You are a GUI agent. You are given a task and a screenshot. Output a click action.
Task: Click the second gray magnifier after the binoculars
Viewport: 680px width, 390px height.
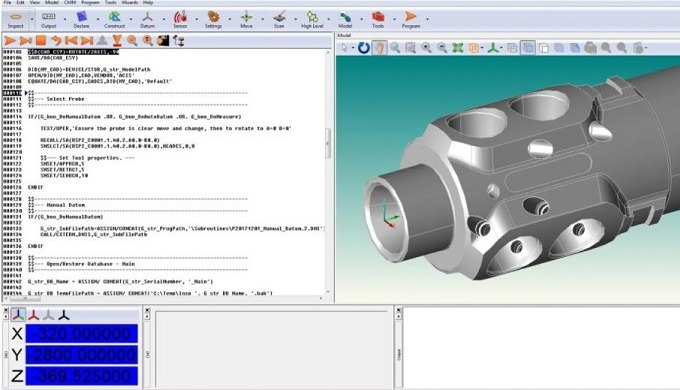click(621, 48)
